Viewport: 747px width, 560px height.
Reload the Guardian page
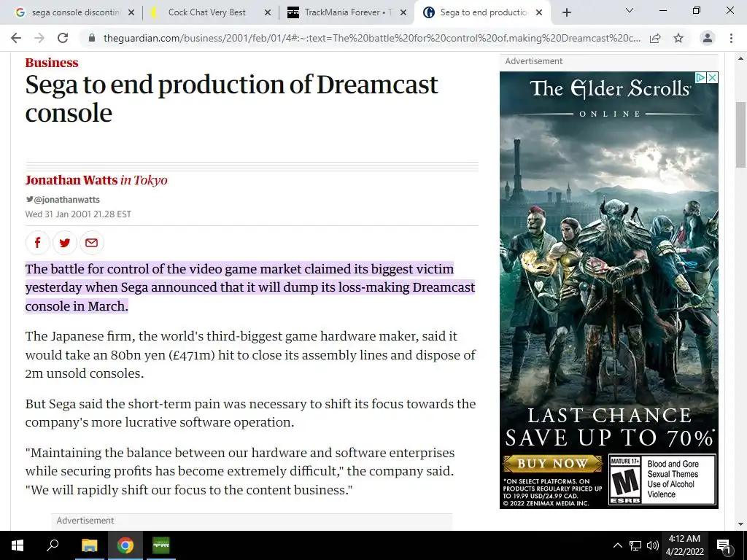click(x=63, y=38)
